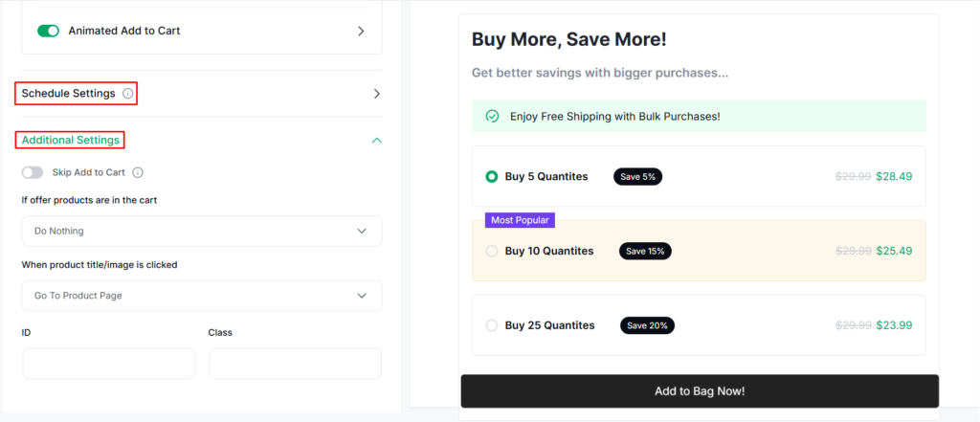Select the Buy 10 Quantites radio option
The height and width of the screenshot is (422, 980).
[x=492, y=252]
